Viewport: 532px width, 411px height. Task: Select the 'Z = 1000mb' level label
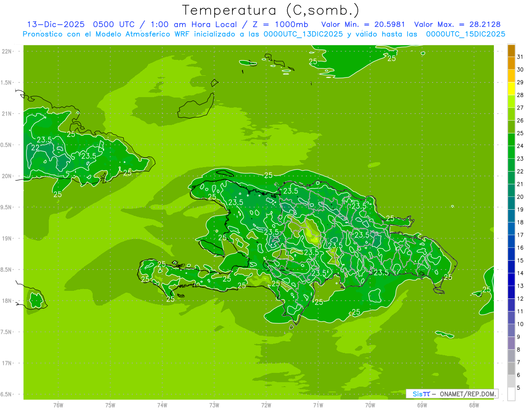tap(280, 24)
